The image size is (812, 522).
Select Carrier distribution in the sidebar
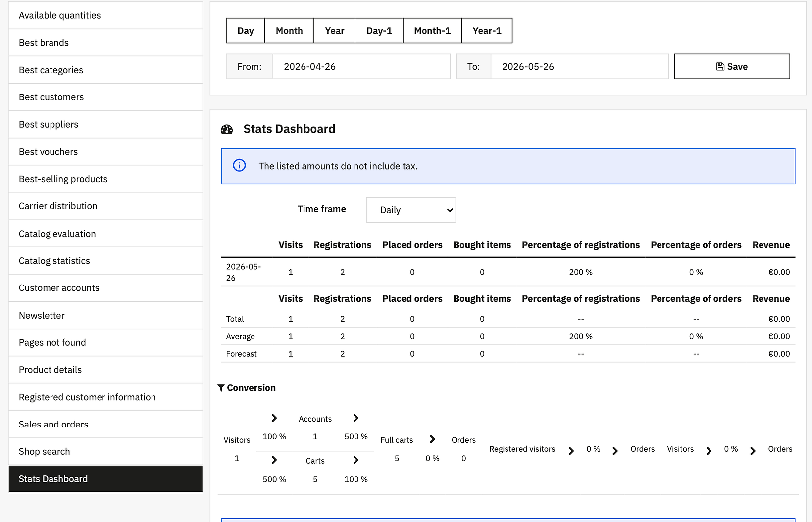pyautogui.click(x=105, y=206)
